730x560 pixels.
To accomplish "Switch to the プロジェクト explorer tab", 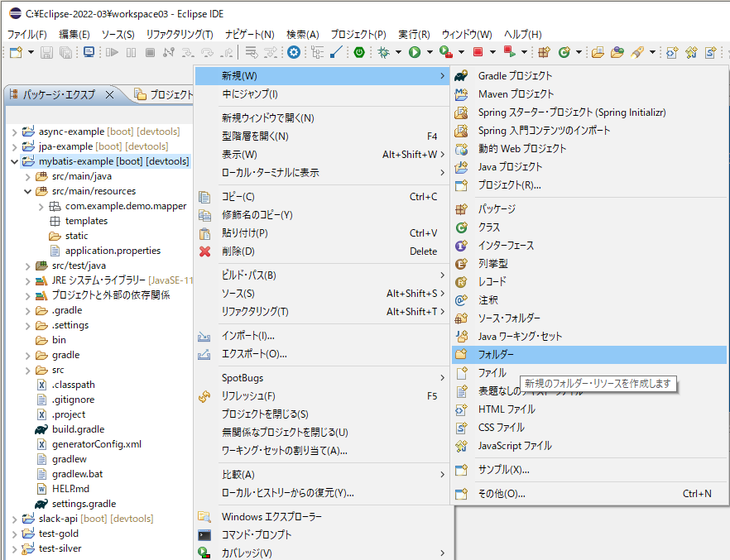I will point(164,94).
